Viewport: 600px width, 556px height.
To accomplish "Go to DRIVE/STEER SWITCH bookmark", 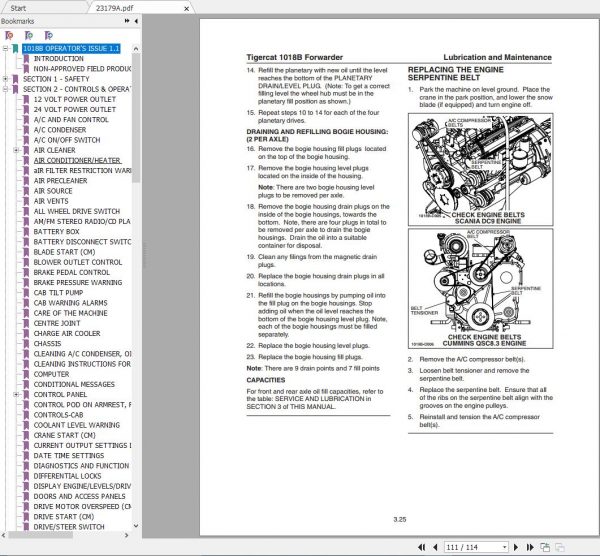I will (69, 527).
